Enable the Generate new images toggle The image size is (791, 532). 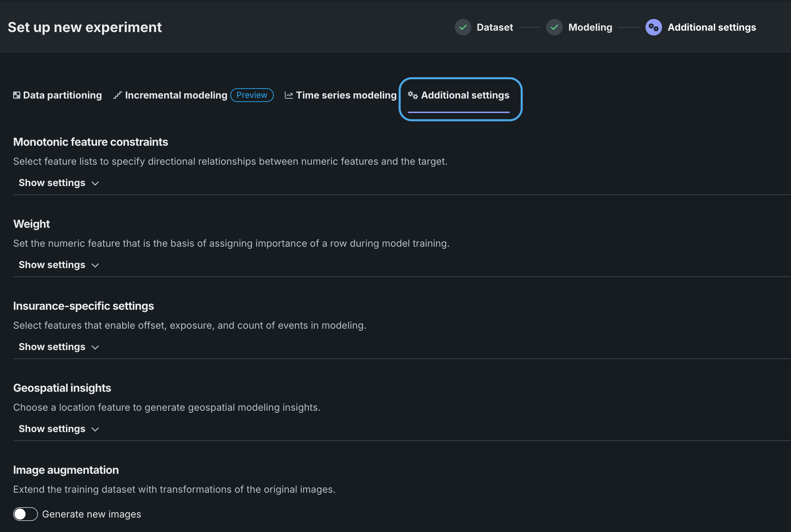click(25, 514)
